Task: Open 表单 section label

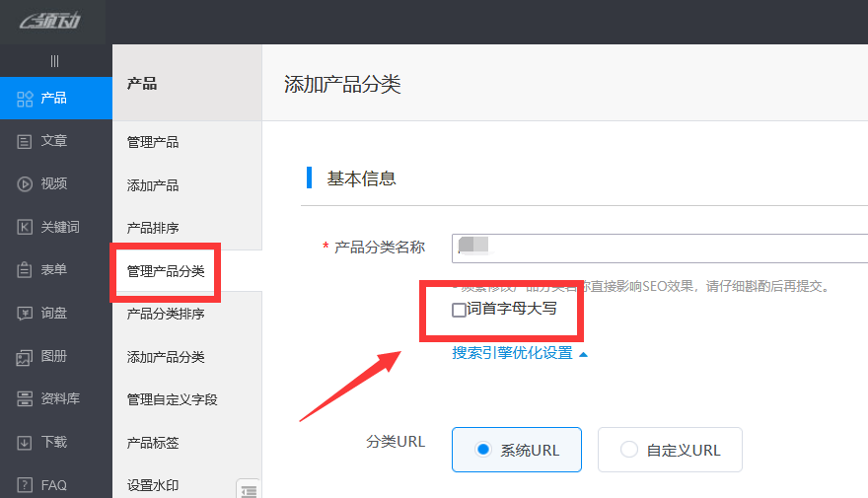Action: coord(53,269)
